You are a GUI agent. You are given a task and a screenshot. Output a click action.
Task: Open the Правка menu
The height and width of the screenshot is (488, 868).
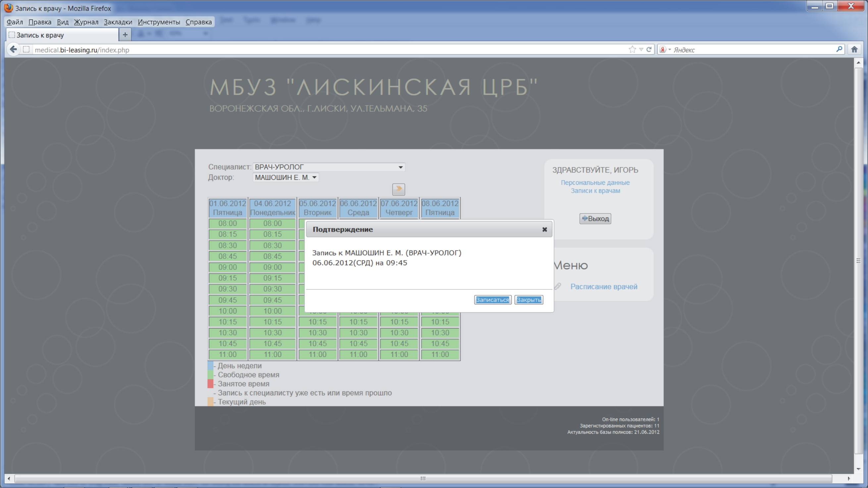(x=40, y=22)
